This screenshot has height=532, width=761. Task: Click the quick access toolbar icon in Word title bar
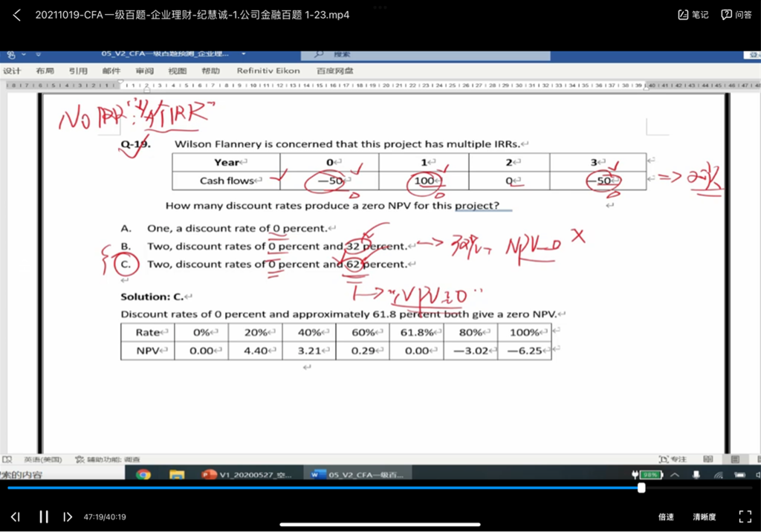(x=11, y=55)
